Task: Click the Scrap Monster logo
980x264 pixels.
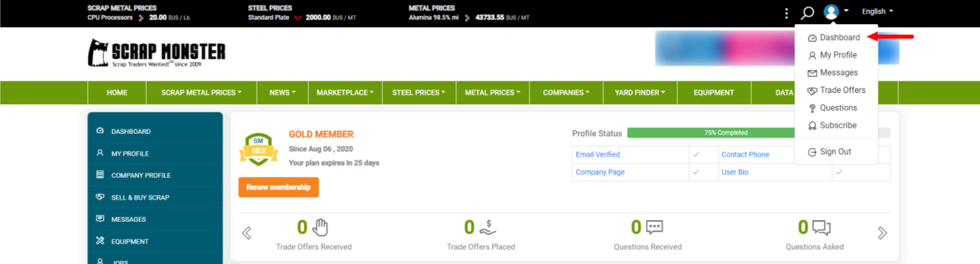Action: pos(157,53)
